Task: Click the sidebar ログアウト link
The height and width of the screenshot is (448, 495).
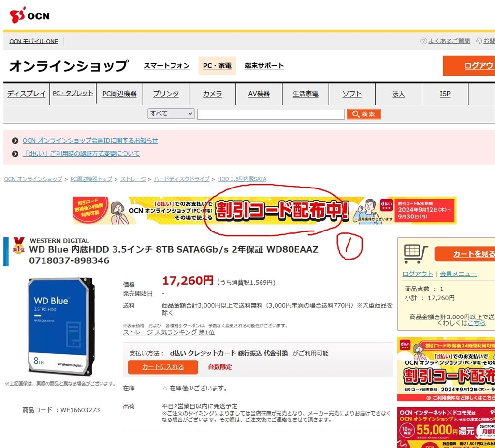Action: 418,274
